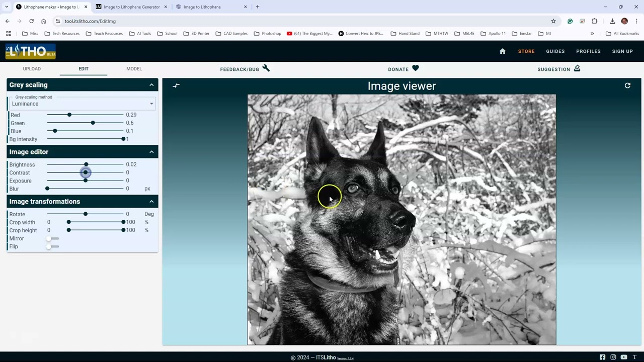Click the wrench icon beside Feedback/Bug
This screenshot has width=644, height=362.
coord(266,68)
